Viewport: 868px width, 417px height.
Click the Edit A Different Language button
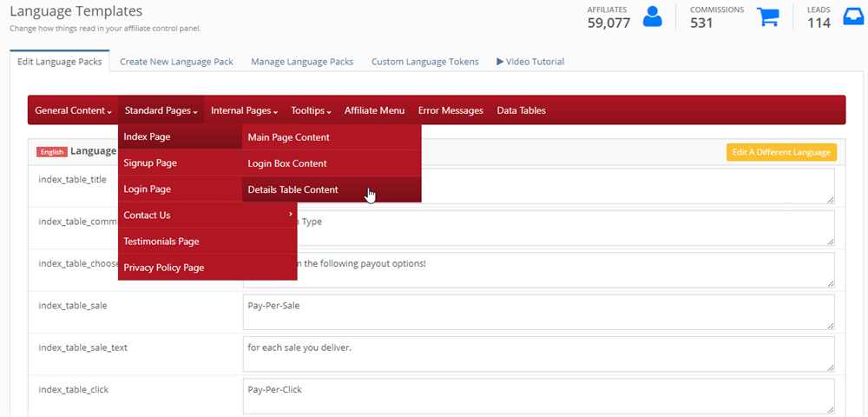coord(781,152)
